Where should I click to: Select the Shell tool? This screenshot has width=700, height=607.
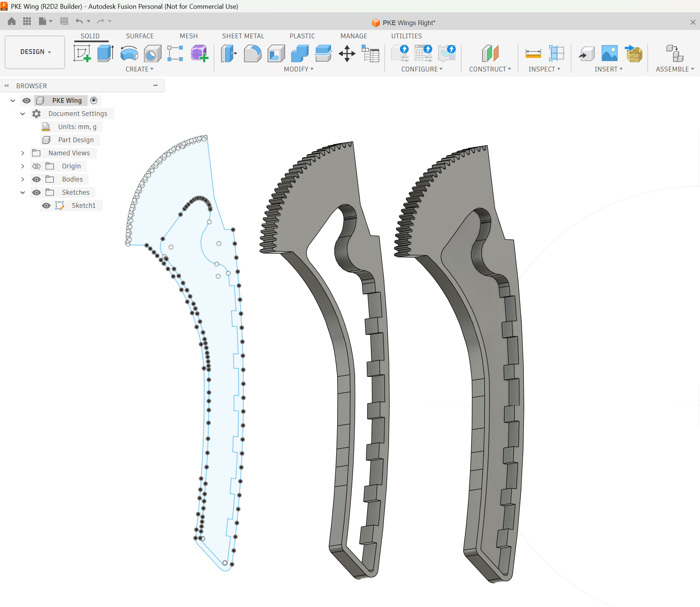click(276, 54)
